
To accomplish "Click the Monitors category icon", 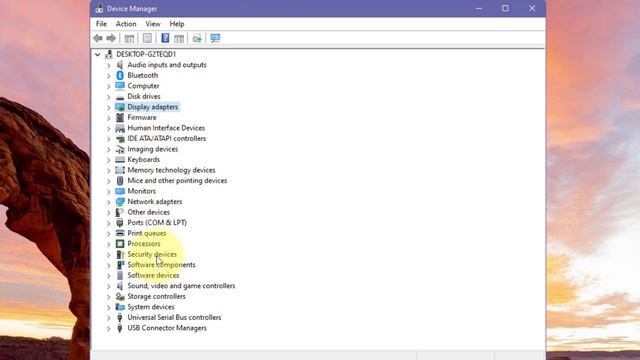I will coord(120,191).
